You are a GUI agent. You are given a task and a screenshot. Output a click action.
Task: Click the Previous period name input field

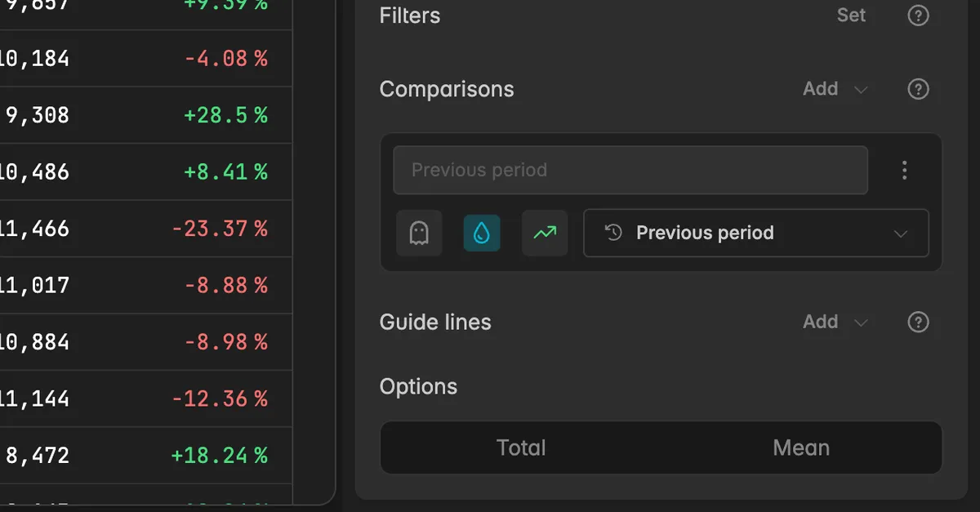coord(630,170)
